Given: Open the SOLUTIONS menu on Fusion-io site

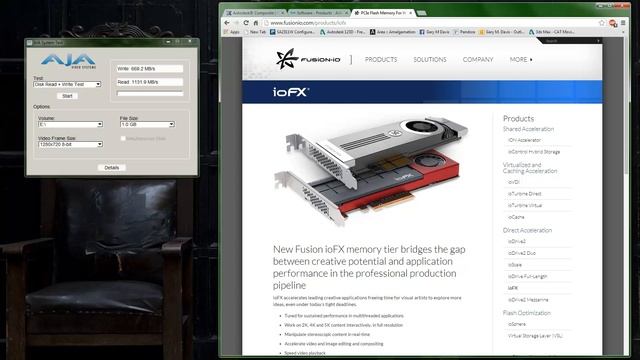Looking at the screenshot, I should click(x=430, y=60).
